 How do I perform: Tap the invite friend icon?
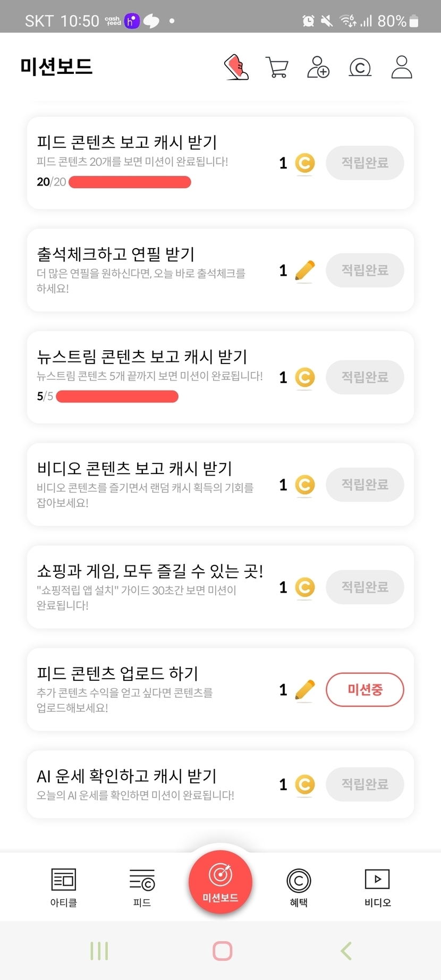coord(318,67)
